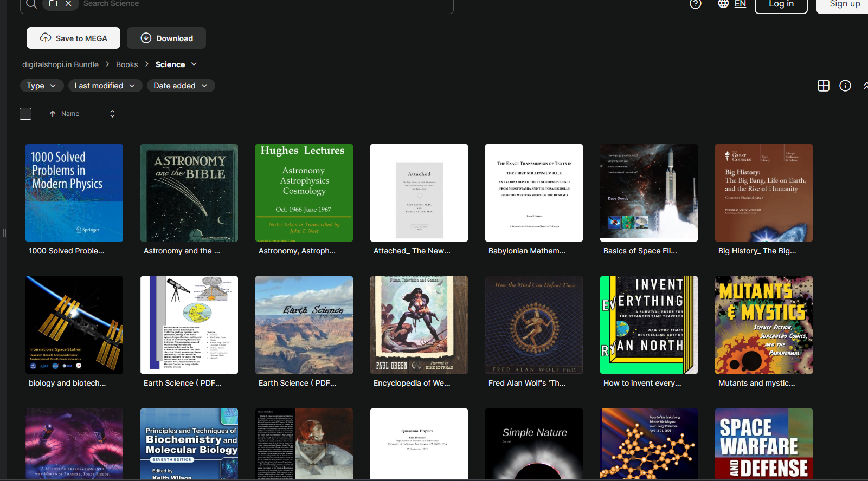Select 'Big History_ The Big...' file name
868x481 pixels.
[x=757, y=251]
